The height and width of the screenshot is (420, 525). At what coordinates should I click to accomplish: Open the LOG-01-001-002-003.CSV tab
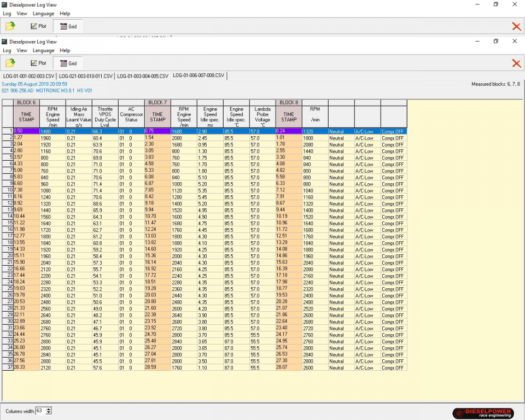(x=29, y=76)
